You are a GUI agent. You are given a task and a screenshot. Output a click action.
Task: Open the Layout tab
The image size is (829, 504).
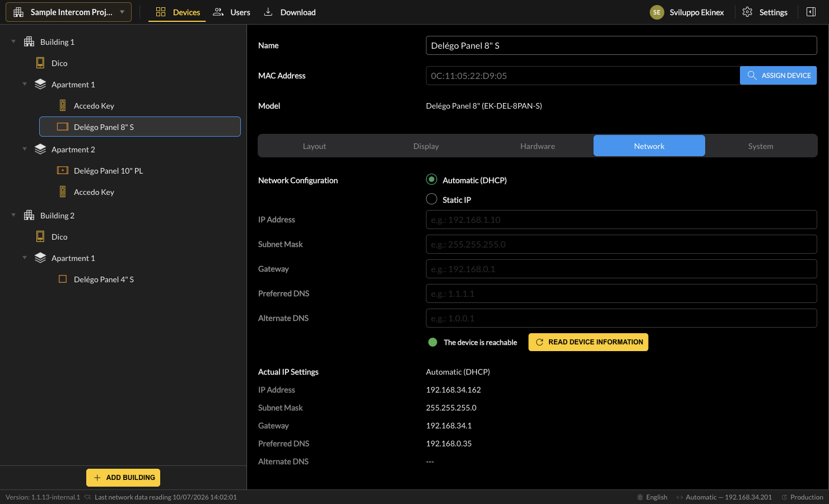[314, 146]
